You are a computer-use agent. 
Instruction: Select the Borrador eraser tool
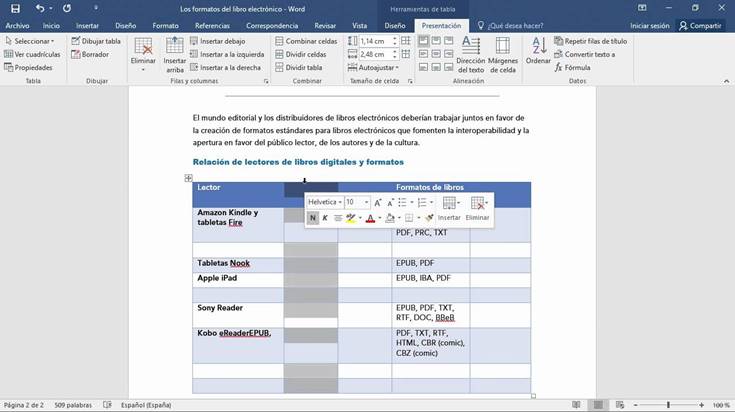[x=90, y=54]
